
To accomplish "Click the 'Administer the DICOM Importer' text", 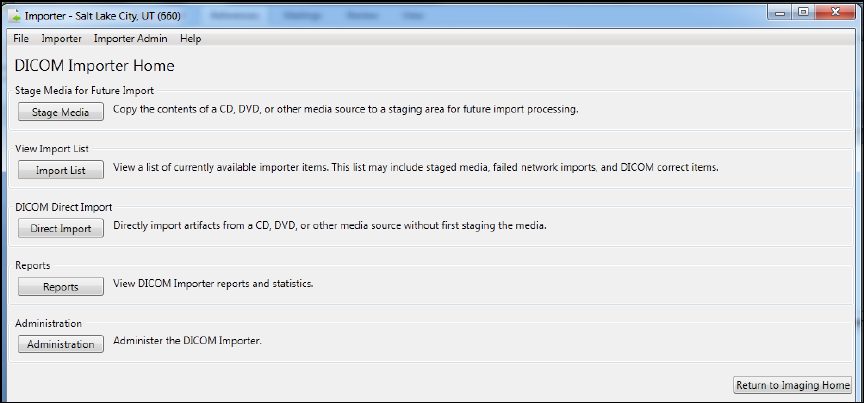I will pyautogui.click(x=187, y=342).
